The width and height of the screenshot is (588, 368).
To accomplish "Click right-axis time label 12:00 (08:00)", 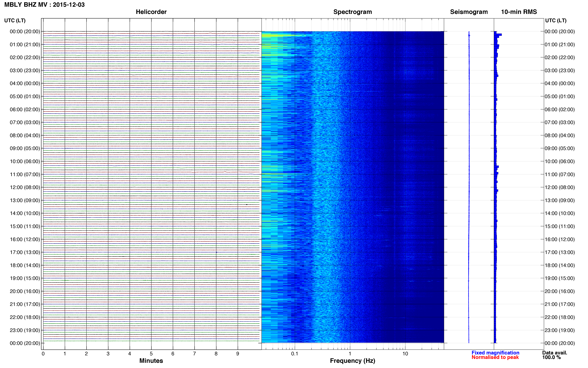I will [x=560, y=187].
